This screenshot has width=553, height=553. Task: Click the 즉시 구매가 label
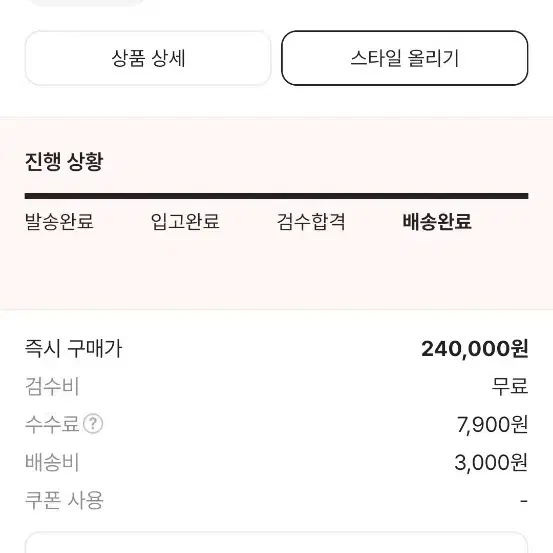click(x=73, y=348)
